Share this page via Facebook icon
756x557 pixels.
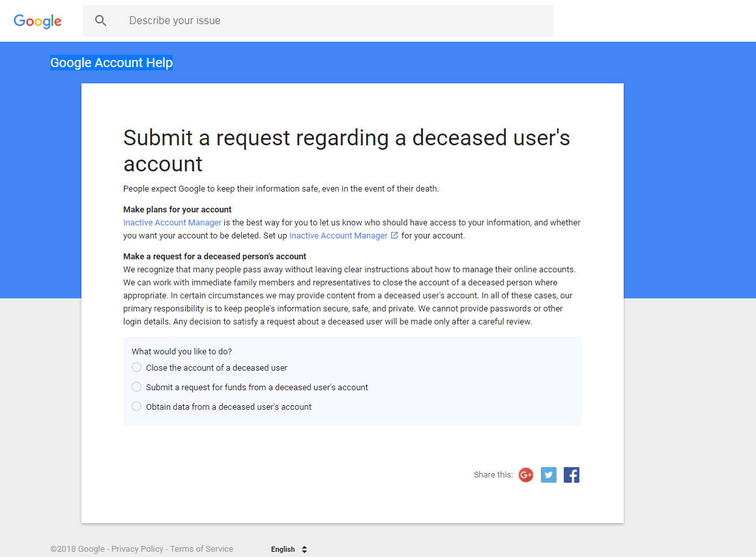click(x=572, y=475)
